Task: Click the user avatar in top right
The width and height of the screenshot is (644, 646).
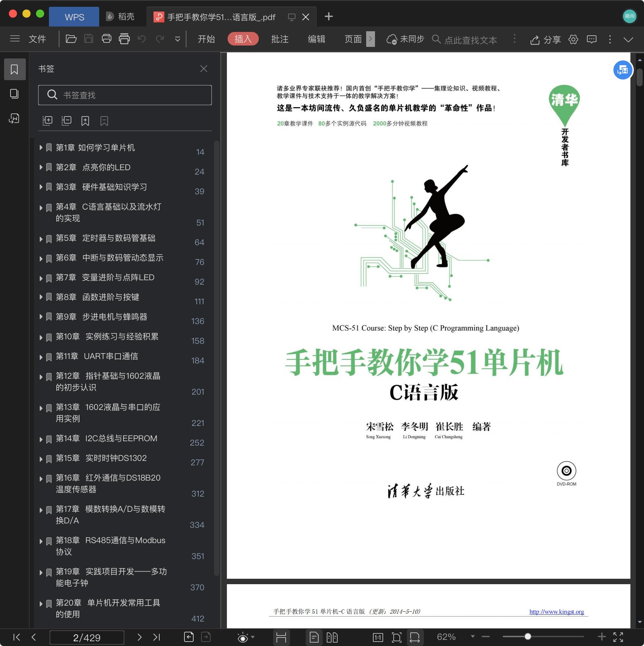Action: point(629,16)
